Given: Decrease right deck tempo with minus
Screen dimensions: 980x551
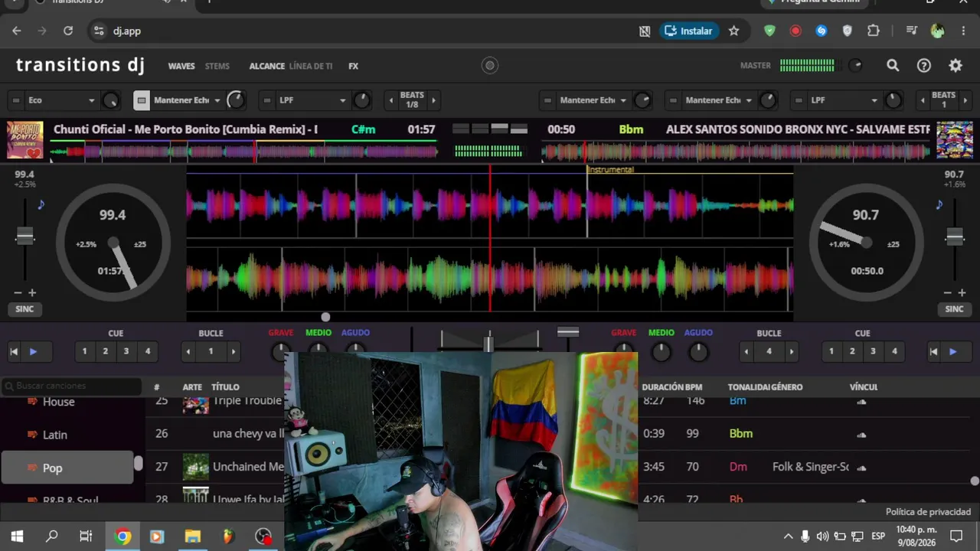Looking at the screenshot, I should coord(947,292).
